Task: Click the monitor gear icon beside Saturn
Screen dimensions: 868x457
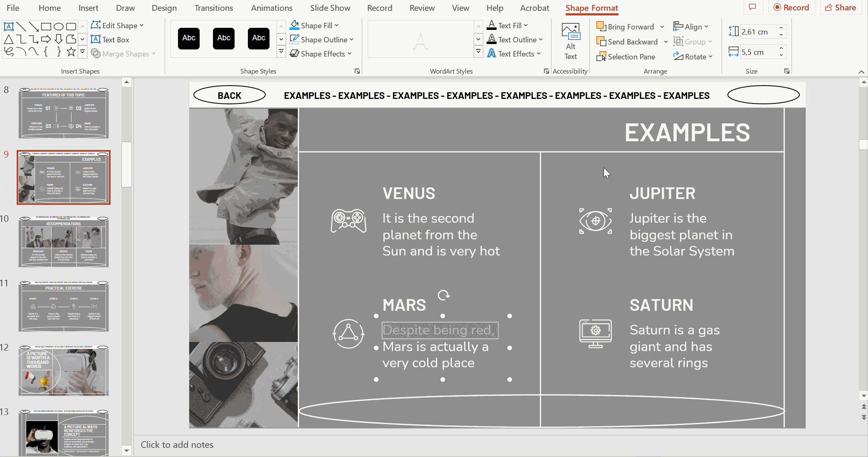Action: tap(596, 334)
